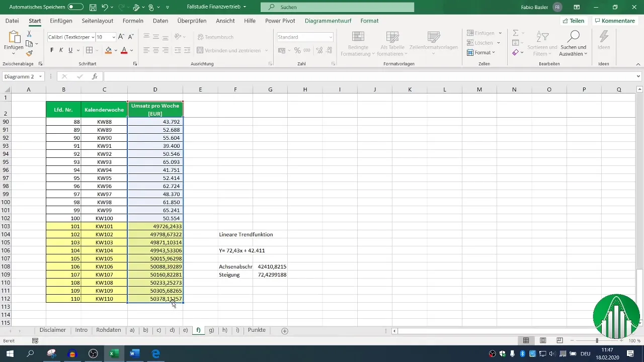Center text horizontally
Image resolution: width=644 pixels, height=362 pixels.
click(x=156, y=50)
